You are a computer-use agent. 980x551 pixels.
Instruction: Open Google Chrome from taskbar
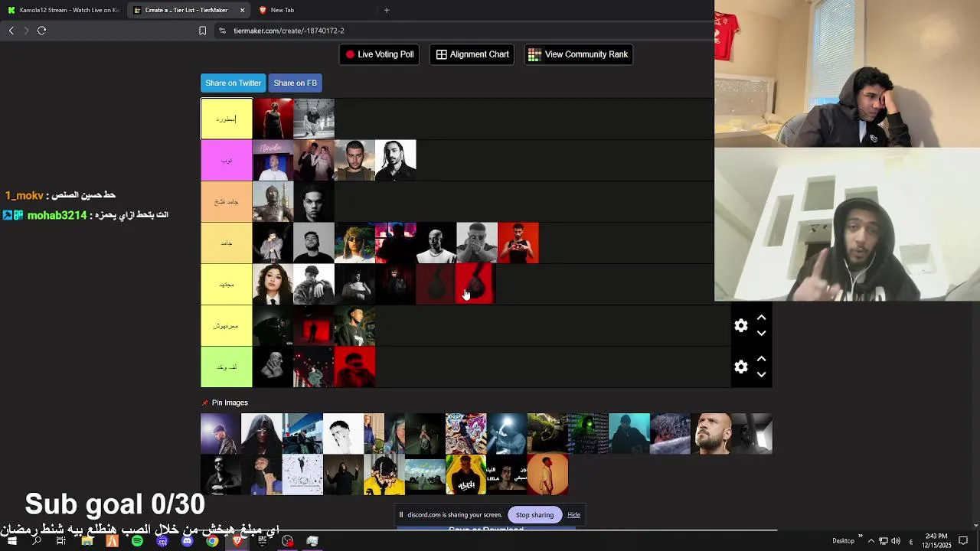pos(212,541)
